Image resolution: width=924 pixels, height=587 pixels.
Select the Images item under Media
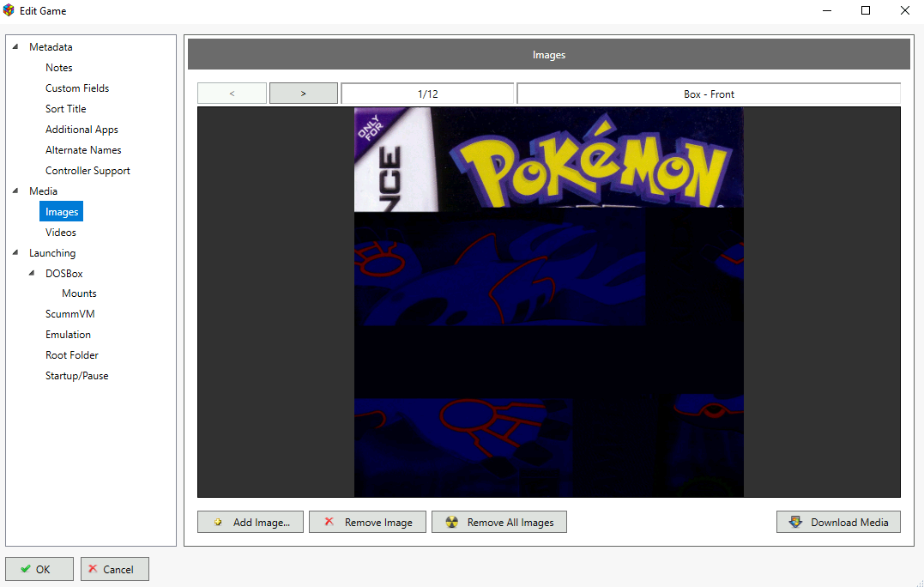(61, 212)
